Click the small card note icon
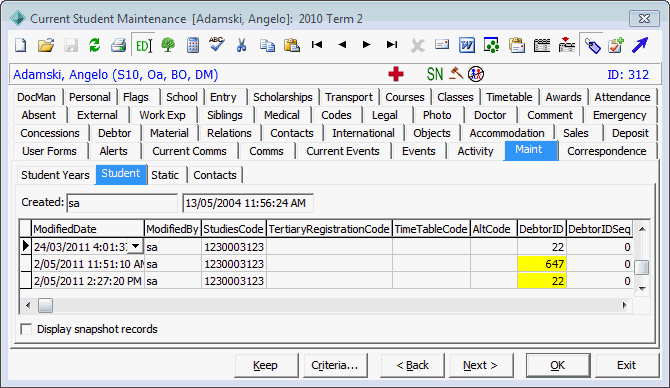670x388 pixels. click(442, 44)
